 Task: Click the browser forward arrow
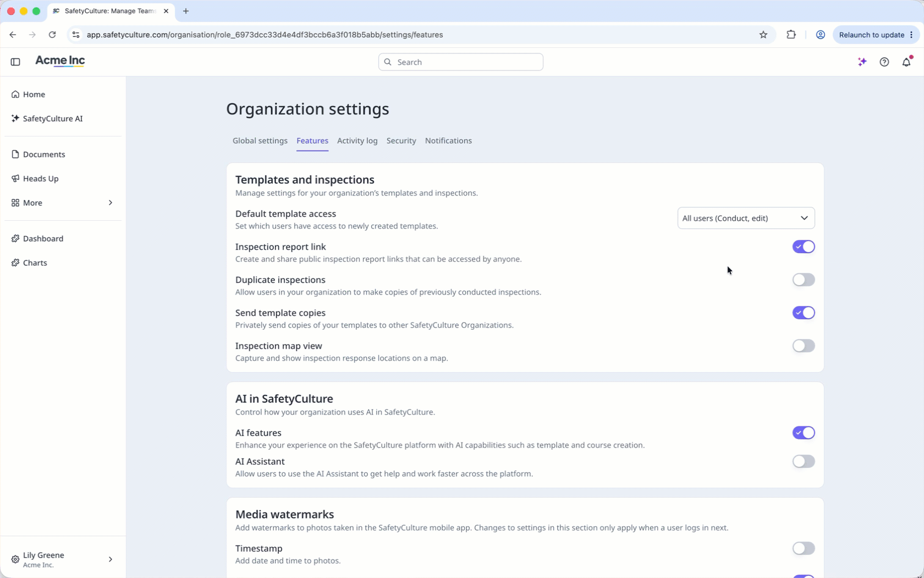pyautogui.click(x=32, y=35)
